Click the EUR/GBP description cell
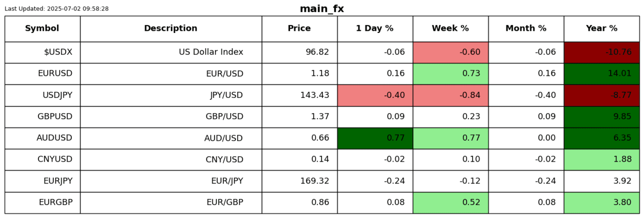 [170, 203]
